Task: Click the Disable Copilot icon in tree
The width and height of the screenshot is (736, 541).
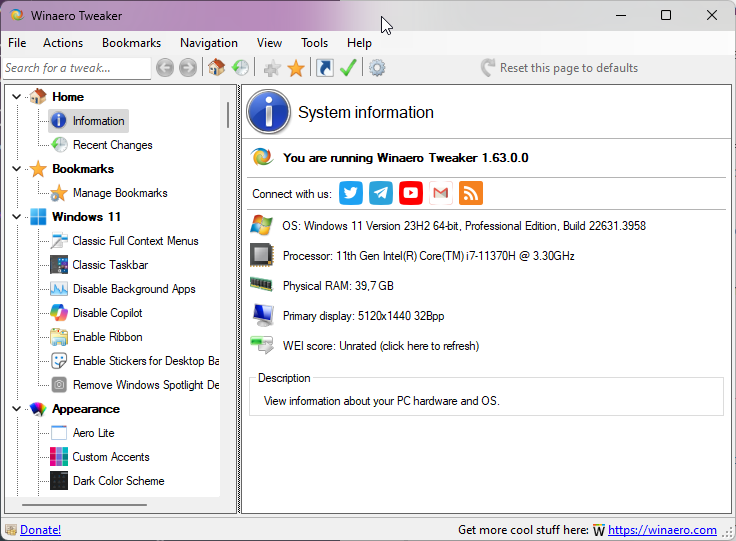Action: pyautogui.click(x=59, y=312)
